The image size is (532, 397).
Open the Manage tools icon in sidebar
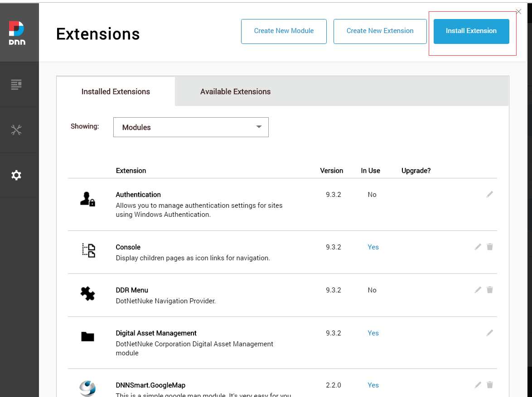click(x=16, y=130)
